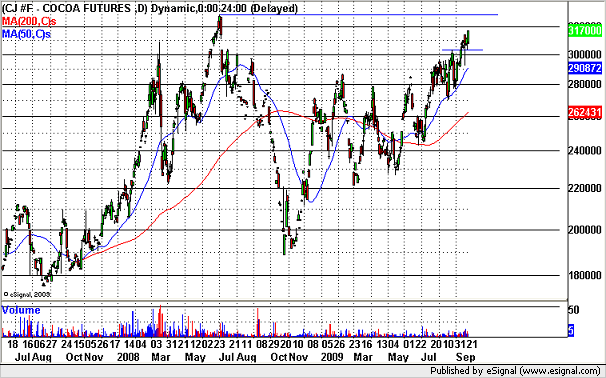
Task: Click the blue 290872 moving average tag
Action: point(585,68)
